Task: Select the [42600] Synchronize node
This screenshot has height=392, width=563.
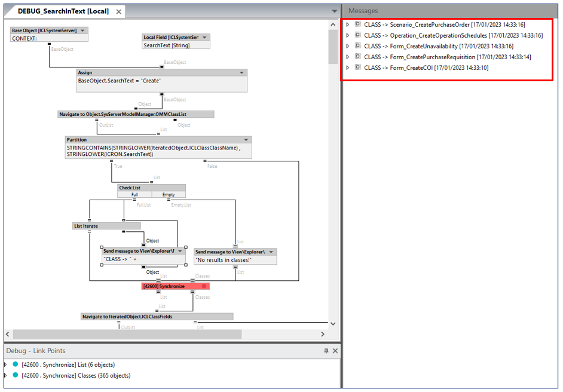Action: [175, 286]
